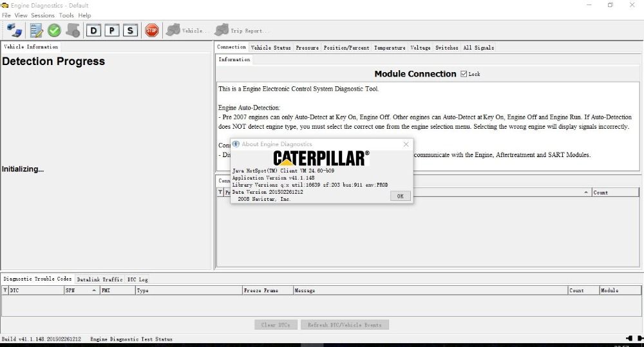Open the Tools menu
This screenshot has width=644, height=347.
(66, 15)
